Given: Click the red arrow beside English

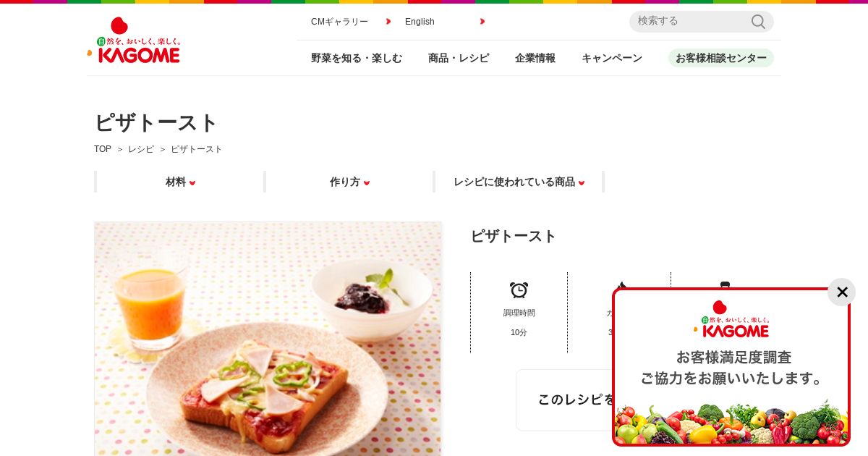Looking at the screenshot, I should [x=482, y=22].
